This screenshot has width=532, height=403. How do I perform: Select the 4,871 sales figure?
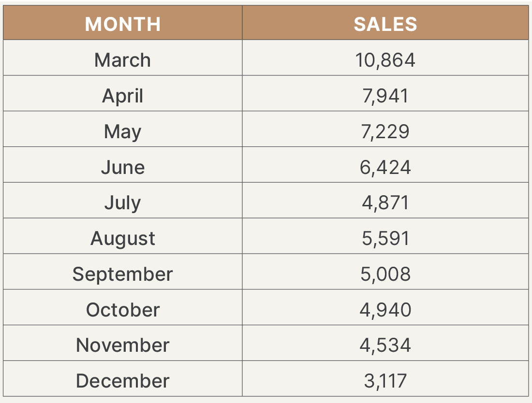(385, 202)
